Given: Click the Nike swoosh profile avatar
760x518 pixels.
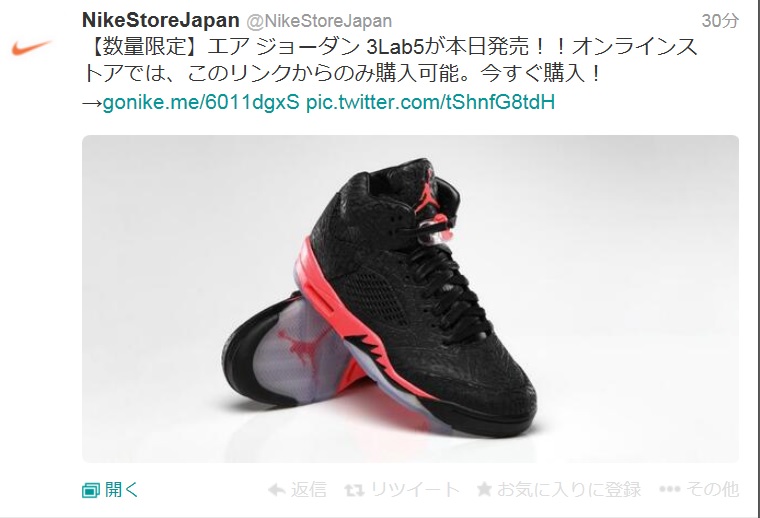Looking at the screenshot, I should click(x=31, y=47).
